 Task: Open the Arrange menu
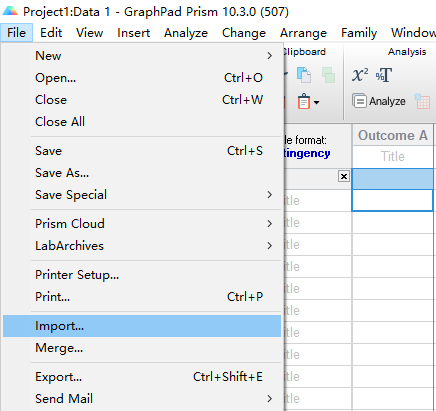(x=303, y=33)
